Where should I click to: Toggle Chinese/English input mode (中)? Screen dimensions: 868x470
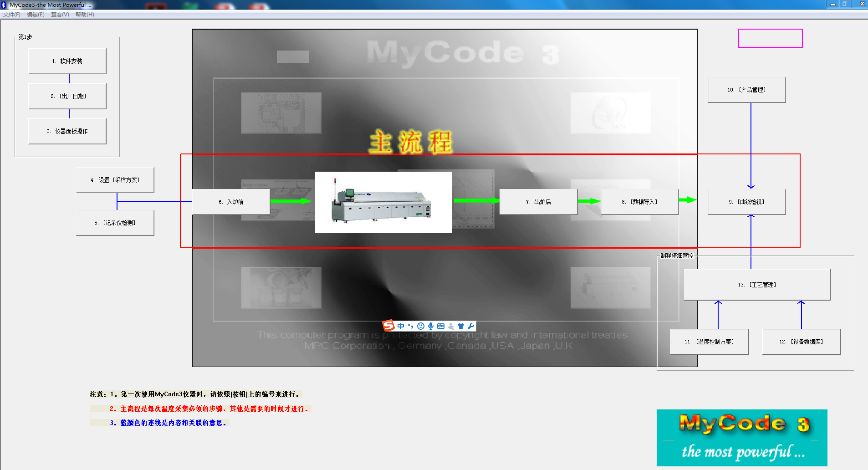[x=401, y=325]
